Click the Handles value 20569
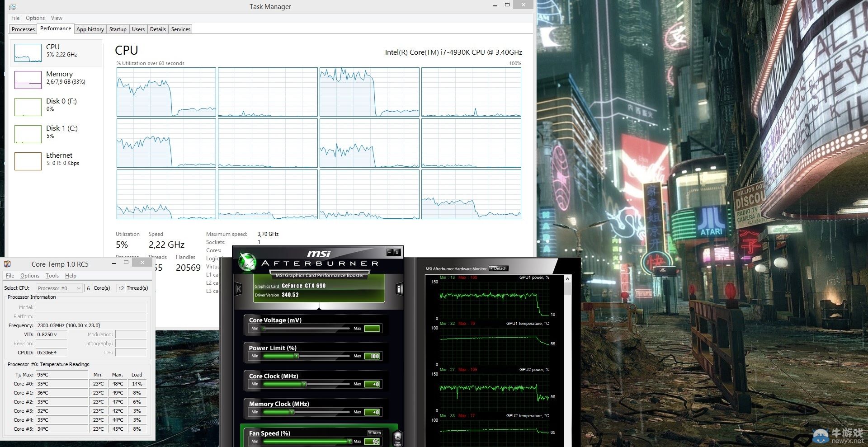This screenshot has width=868, height=447. coord(188,268)
